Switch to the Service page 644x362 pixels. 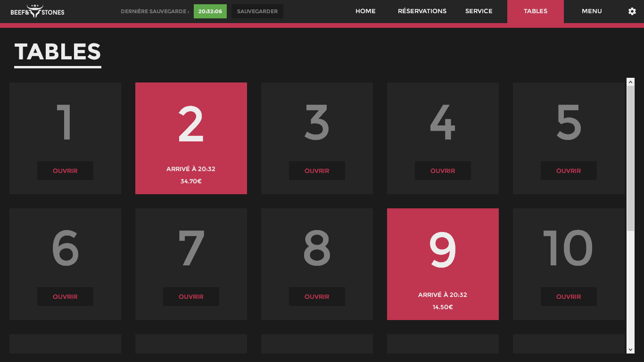point(479,11)
